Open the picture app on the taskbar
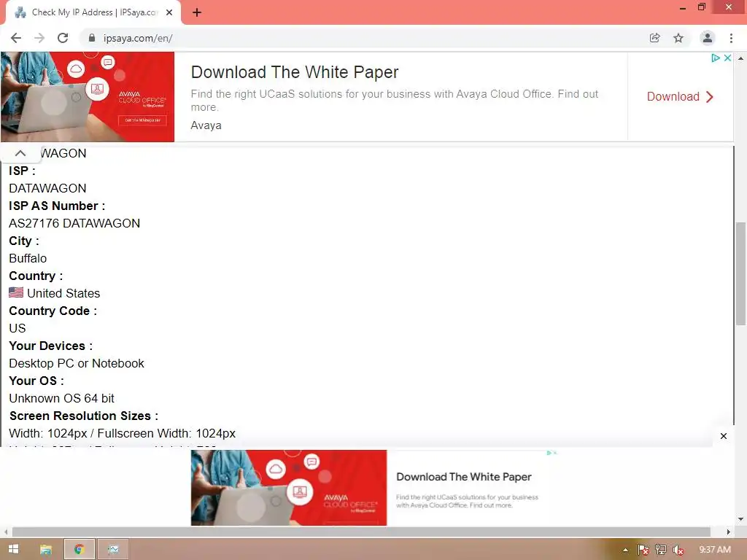 pos(113,550)
